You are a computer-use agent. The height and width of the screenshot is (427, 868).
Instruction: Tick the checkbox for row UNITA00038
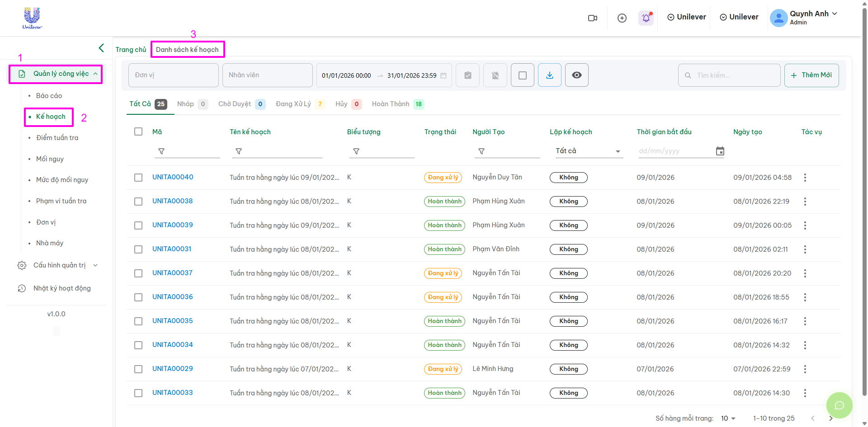138,202
